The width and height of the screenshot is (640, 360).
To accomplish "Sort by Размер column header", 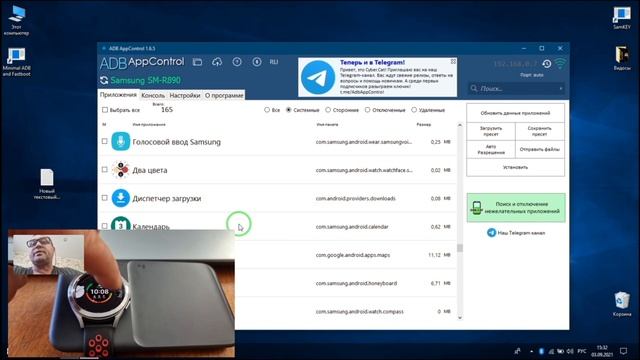I will pyautogui.click(x=423, y=124).
